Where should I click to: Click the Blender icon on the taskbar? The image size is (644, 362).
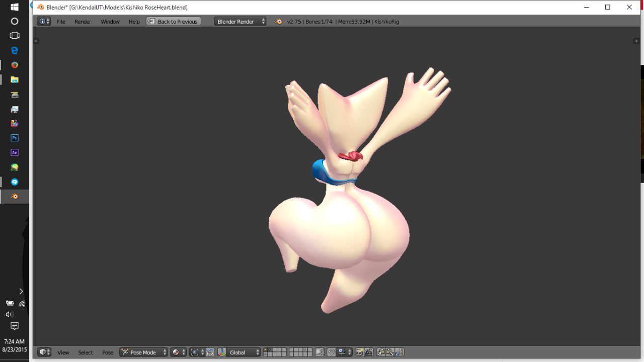tap(15, 196)
